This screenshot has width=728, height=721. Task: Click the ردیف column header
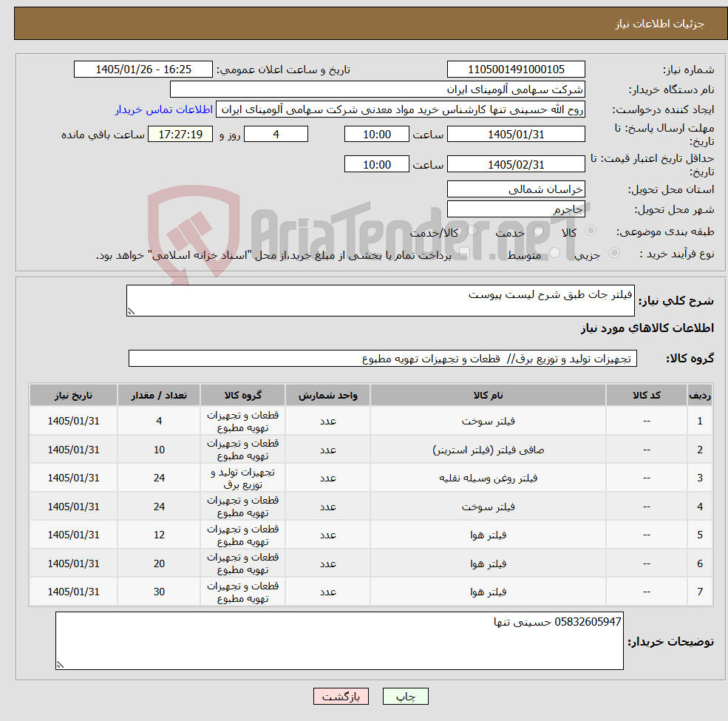[700, 396]
